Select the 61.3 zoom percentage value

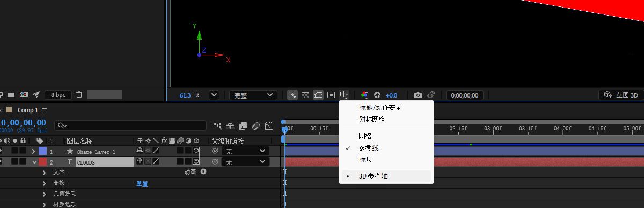(185, 95)
